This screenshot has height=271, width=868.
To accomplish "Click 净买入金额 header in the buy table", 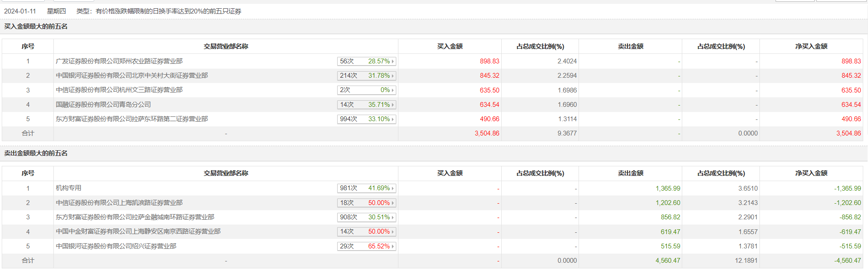I will pyautogui.click(x=811, y=46).
